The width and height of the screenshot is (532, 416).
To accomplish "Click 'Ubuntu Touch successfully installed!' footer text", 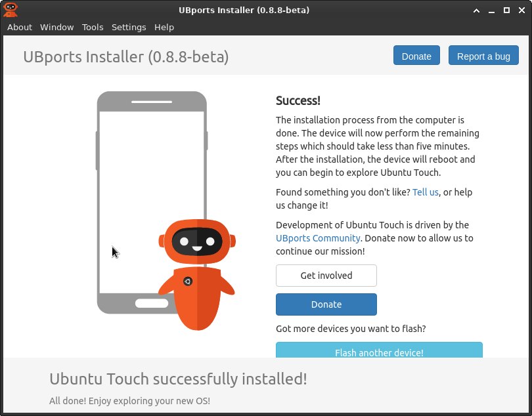I will pyautogui.click(x=178, y=379).
